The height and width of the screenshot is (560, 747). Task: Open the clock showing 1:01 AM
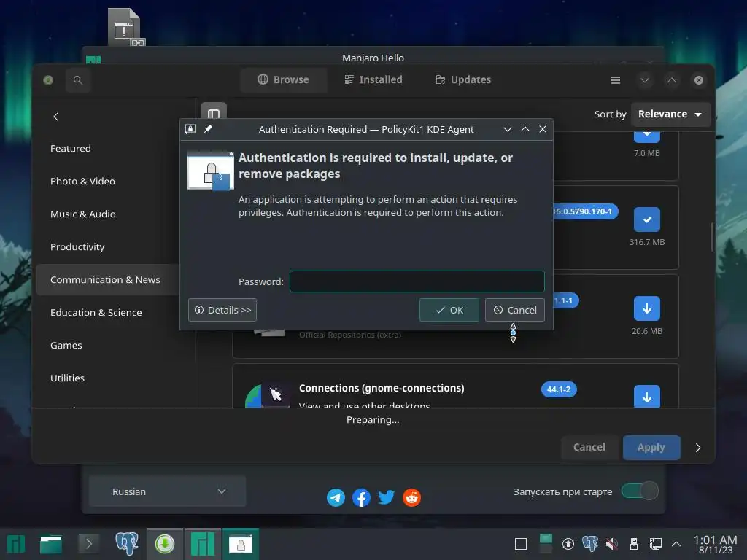pyautogui.click(x=716, y=545)
